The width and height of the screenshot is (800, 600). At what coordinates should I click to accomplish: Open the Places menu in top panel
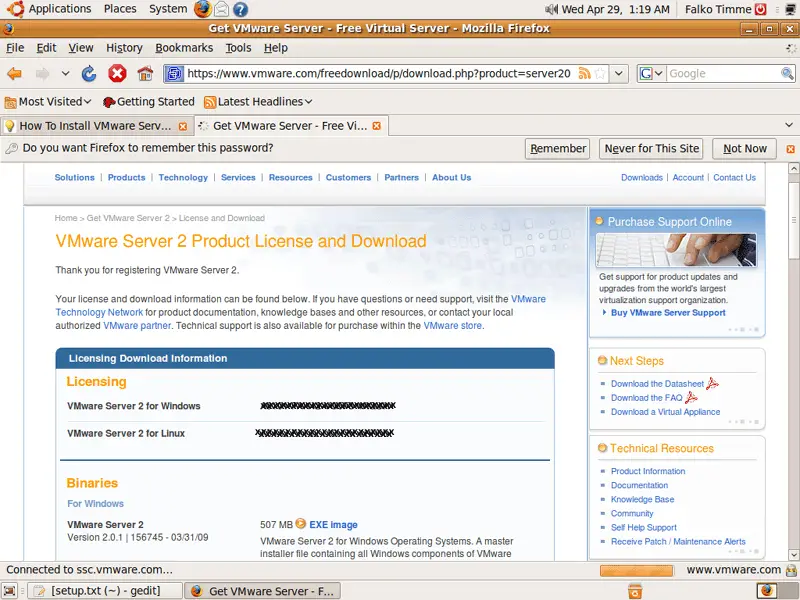(x=120, y=9)
